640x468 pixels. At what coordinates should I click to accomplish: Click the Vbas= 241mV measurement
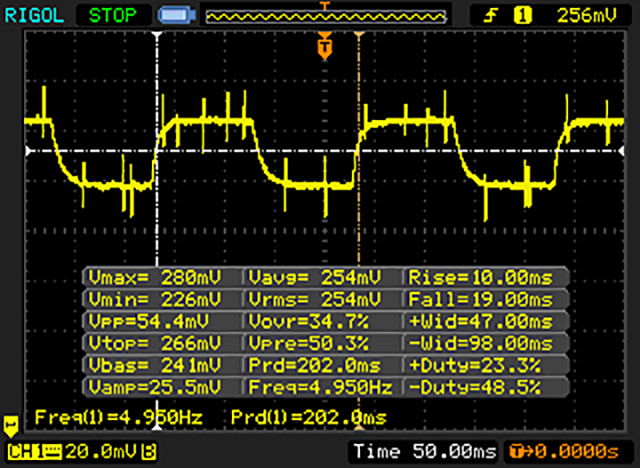[154, 365]
